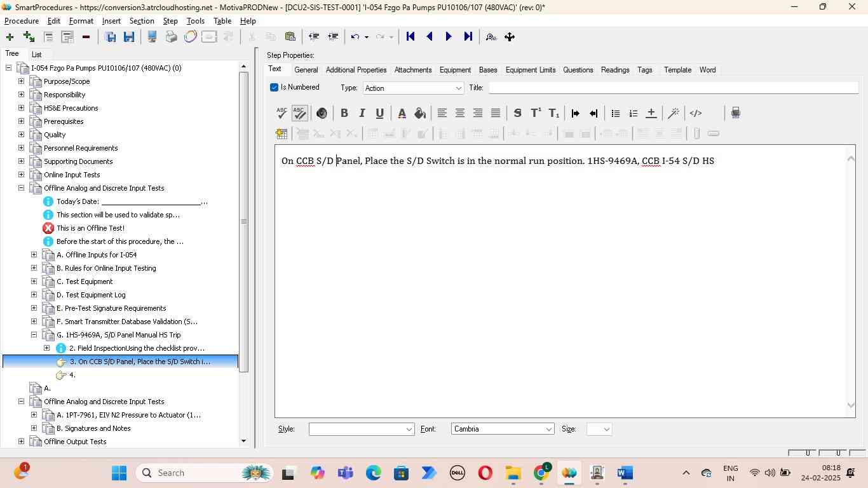Pick font color with the A icon
Screen dimensions: 868x488
click(402, 113)
